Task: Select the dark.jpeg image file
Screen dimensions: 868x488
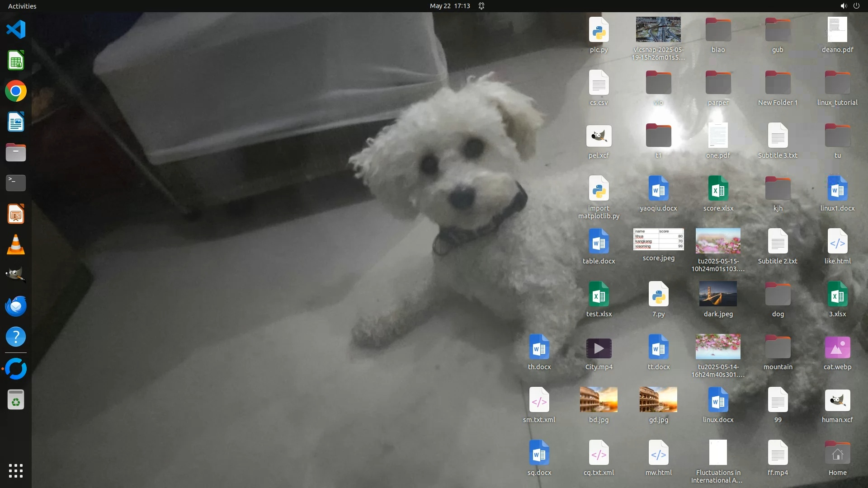Action: click(x=718, y=294)
